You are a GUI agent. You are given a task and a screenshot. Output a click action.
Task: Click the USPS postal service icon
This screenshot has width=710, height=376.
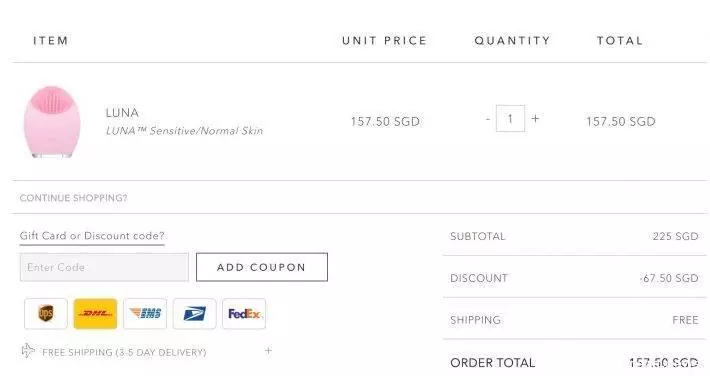(x=194, y=313)
